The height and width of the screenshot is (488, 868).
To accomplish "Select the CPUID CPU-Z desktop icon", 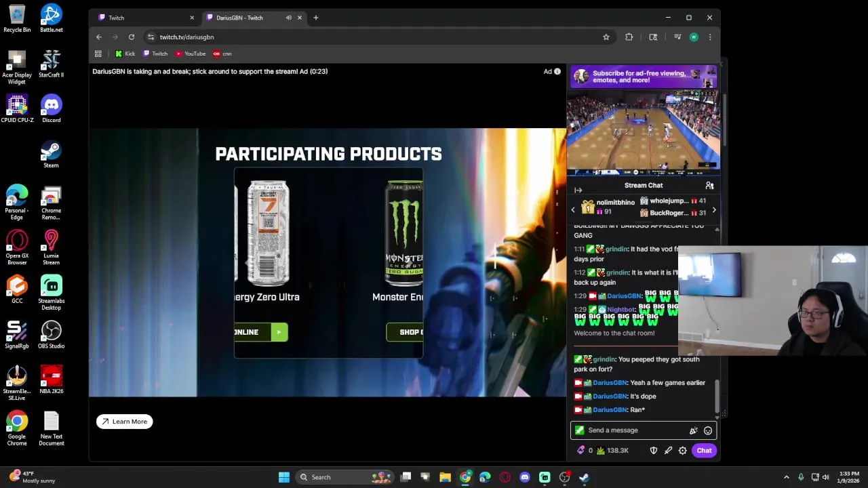I will (x=17, y=108).
